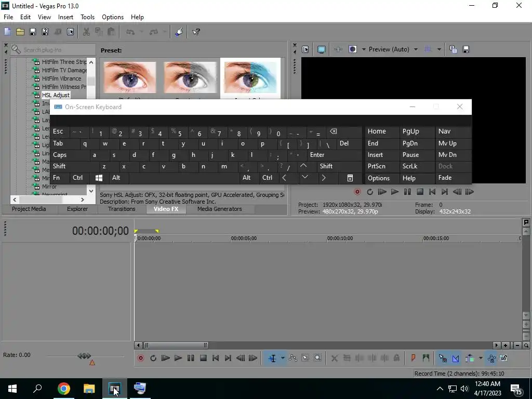Select the Selection Edit tool
532x399 pixels.
305,358
